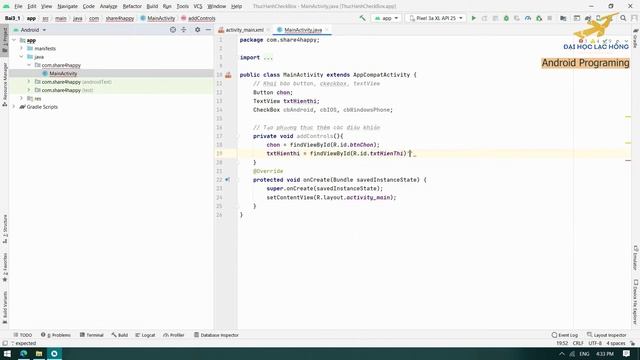Collapse the java folder node

(22, 57)
